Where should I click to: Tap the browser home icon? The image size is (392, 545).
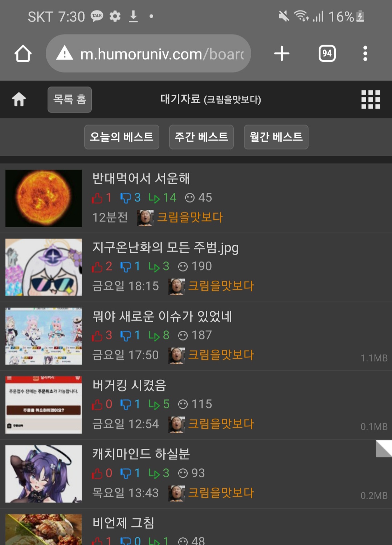[x=23, y=54]
